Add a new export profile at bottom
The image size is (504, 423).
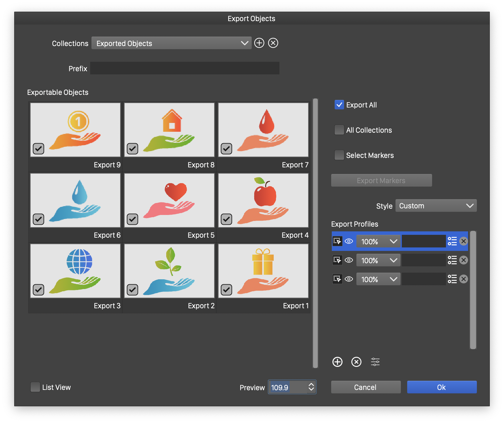pos(337,362)
